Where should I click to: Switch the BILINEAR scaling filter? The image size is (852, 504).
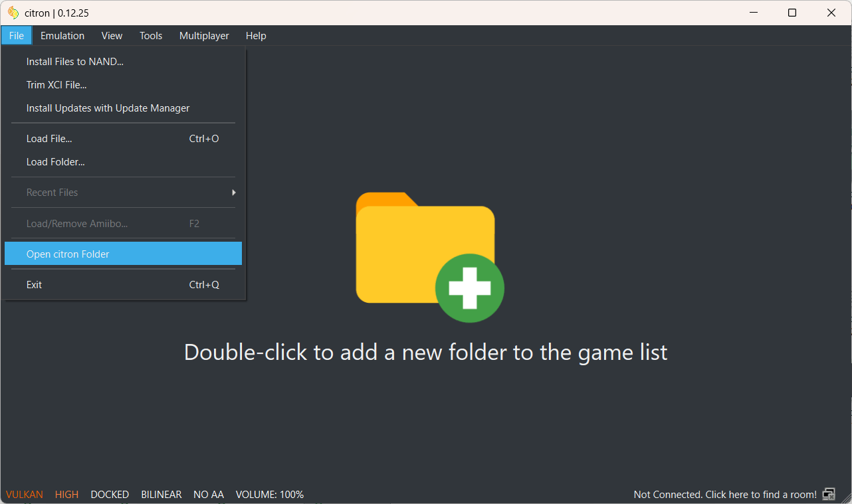[x=161, y=495]
